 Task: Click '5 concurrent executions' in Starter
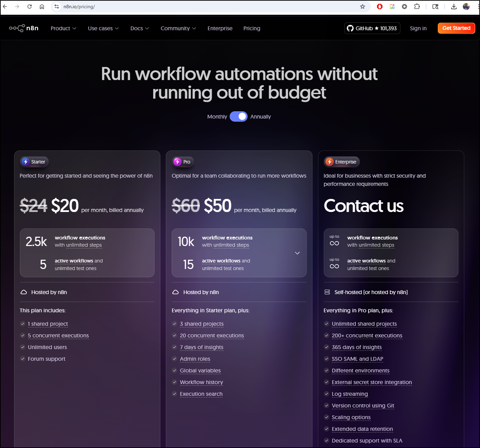58,336
